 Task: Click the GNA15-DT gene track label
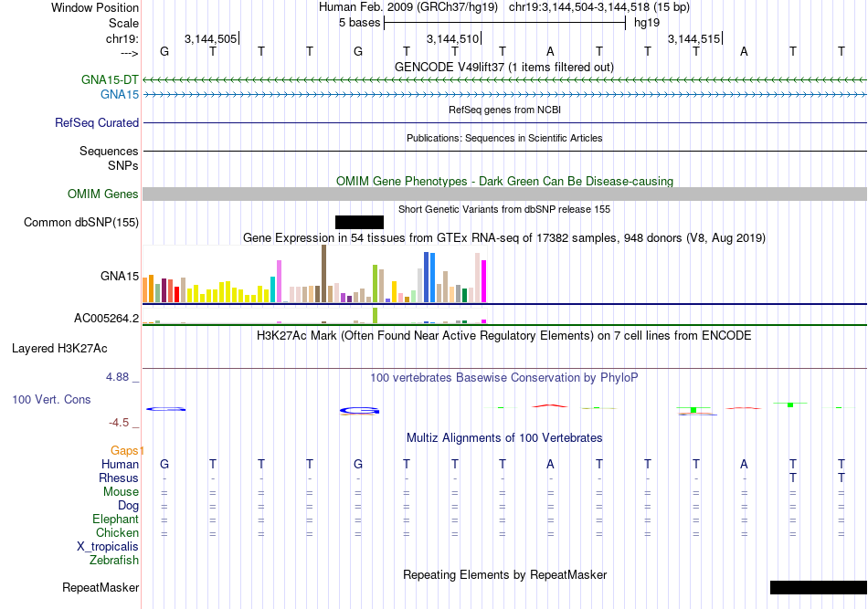110,79
